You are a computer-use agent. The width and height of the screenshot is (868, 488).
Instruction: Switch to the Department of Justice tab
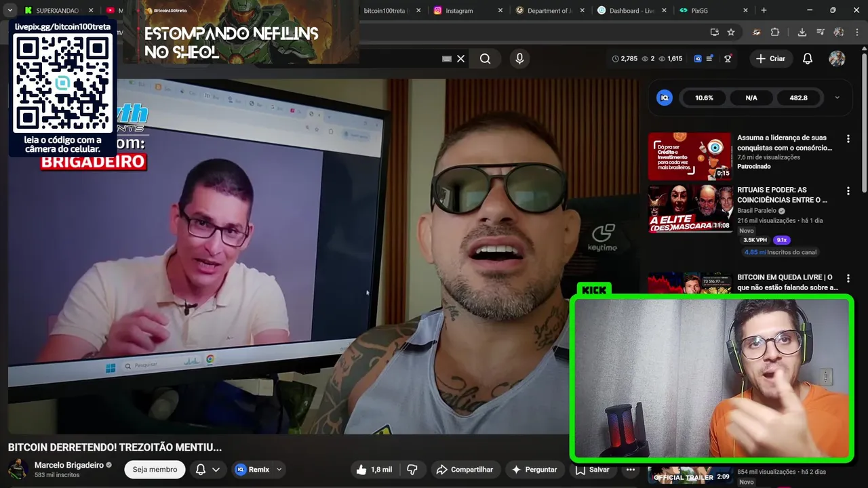tap(550, 10)
